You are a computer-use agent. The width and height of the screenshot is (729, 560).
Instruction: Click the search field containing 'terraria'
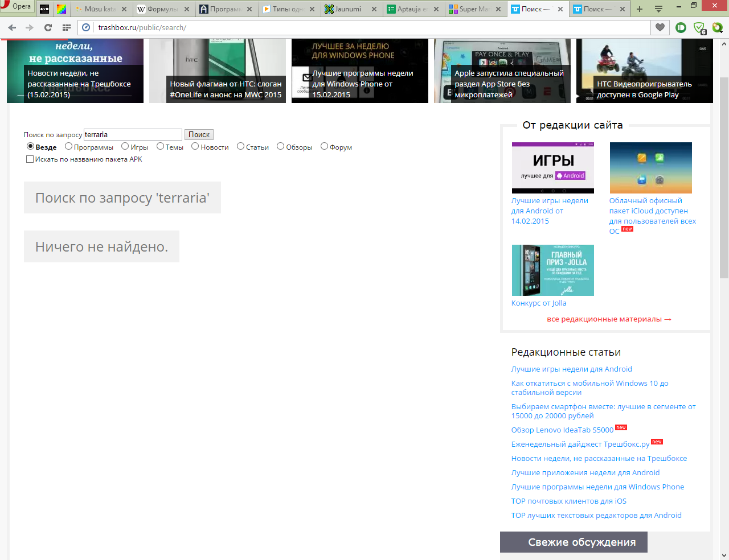click(133, 135)
